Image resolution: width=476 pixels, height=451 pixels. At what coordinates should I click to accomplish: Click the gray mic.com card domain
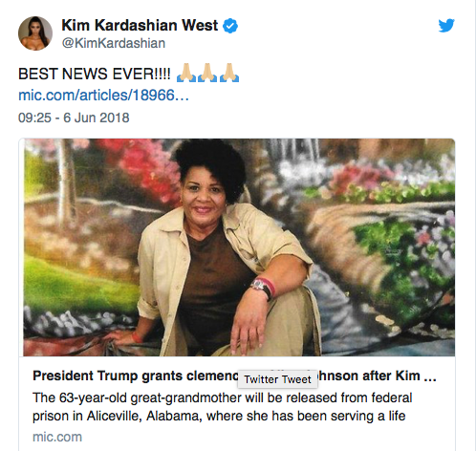click(x=57, y=437)
